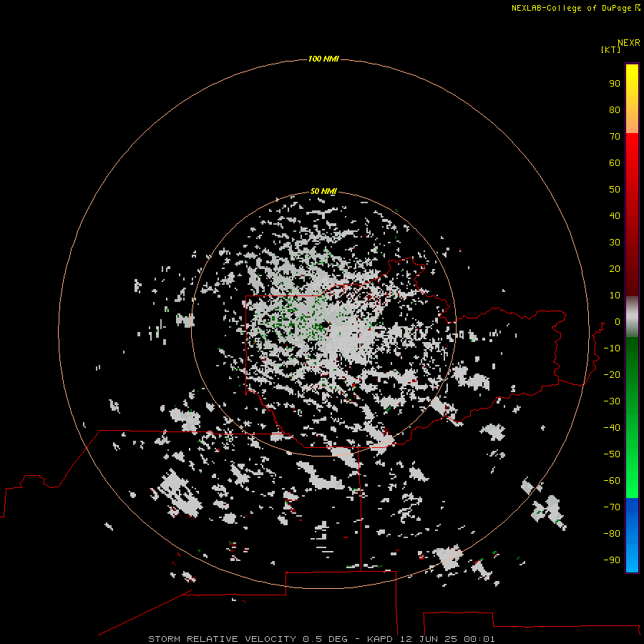Click the 00:01 time stamp

tap(479, 639)
